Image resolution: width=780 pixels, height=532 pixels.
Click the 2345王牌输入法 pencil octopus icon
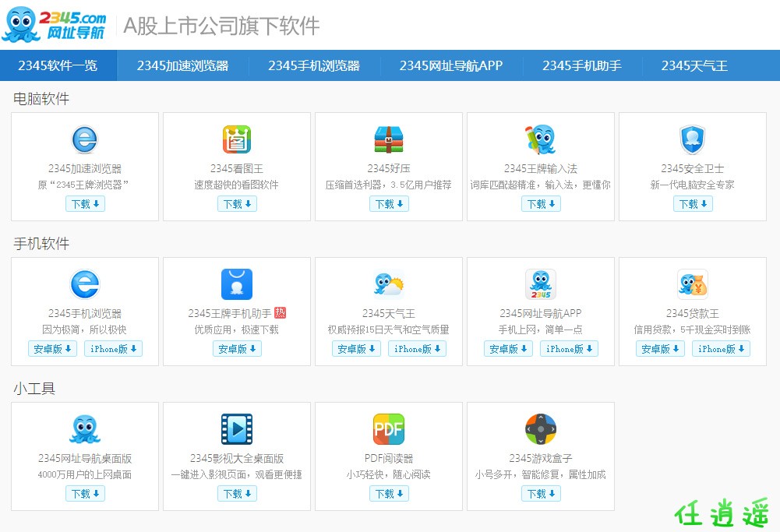coord(541,139)
